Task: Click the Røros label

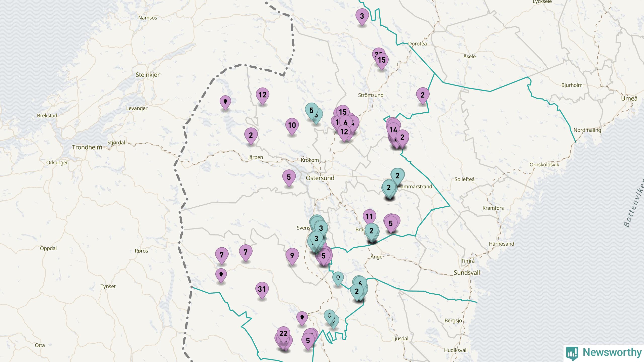Action: click(x=141, y=251)
